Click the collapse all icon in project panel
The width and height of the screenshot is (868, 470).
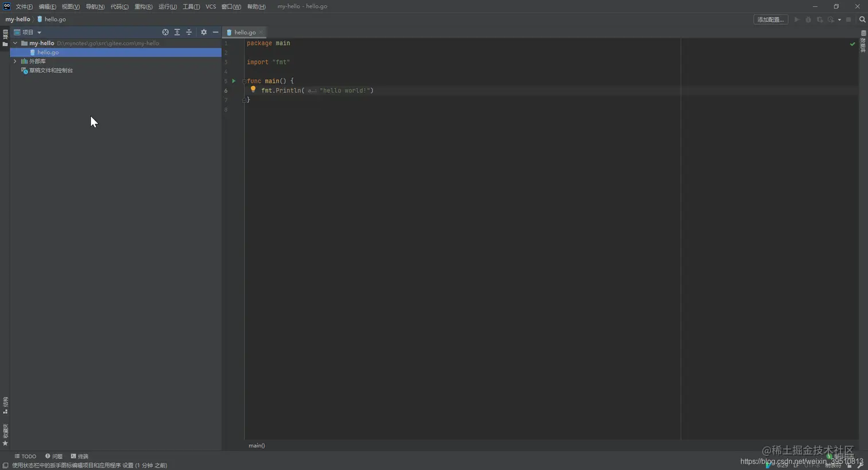(189, 32)
